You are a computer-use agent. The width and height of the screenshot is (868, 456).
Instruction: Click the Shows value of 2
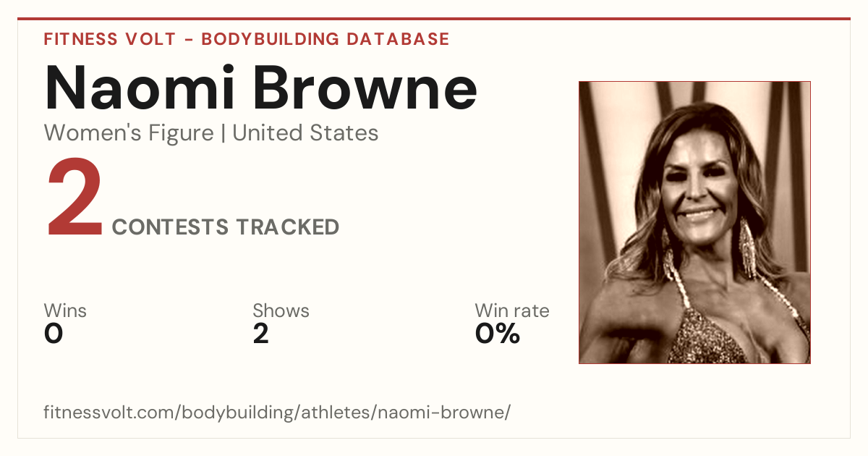tap(261, 334)
